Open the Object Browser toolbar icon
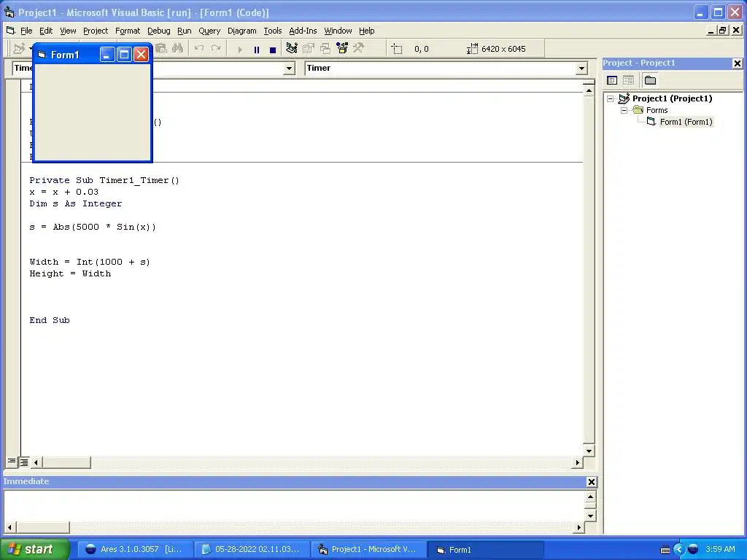The width and height of the screenshot is (747, 560). click(x=341, y=49)
